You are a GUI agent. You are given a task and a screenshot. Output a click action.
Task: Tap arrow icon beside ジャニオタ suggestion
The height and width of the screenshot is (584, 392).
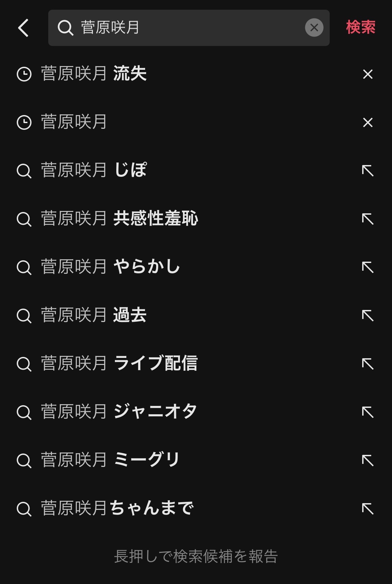tap(368, 412)
